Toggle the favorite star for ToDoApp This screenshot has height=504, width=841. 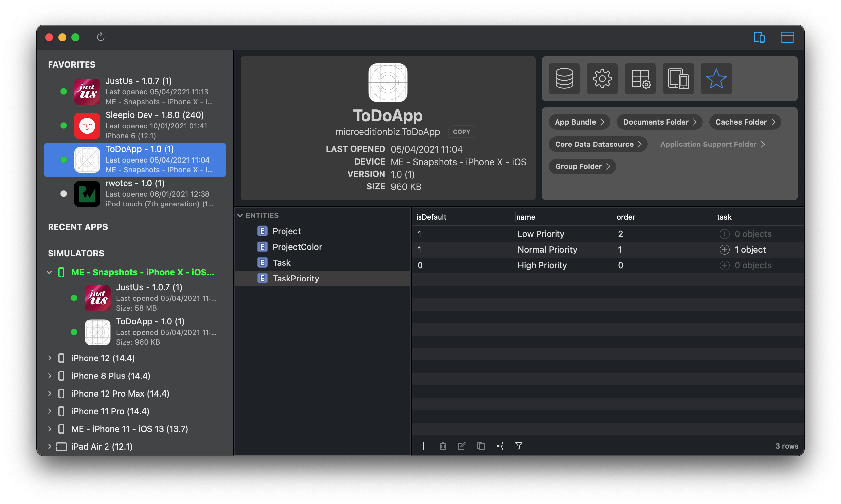coord(716,78)
